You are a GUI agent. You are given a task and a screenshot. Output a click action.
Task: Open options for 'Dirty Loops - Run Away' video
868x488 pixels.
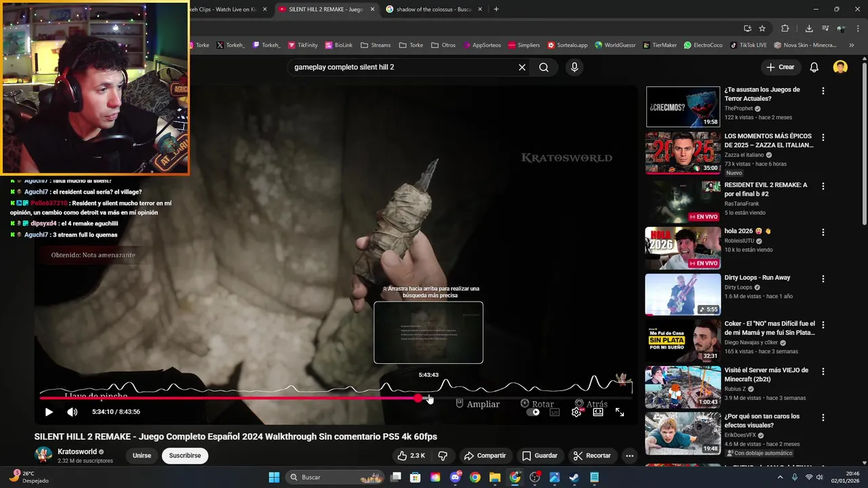coord(823,279)
